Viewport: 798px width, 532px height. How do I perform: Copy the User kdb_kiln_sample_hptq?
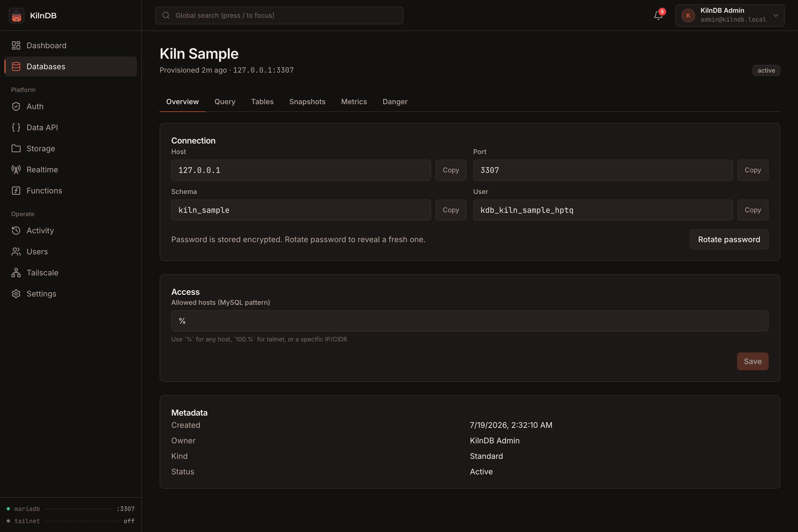pyautogui.click(x=753, y=210)
